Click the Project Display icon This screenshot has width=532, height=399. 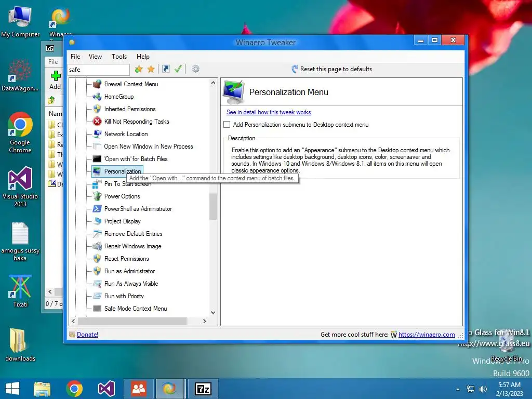(97, 221)
